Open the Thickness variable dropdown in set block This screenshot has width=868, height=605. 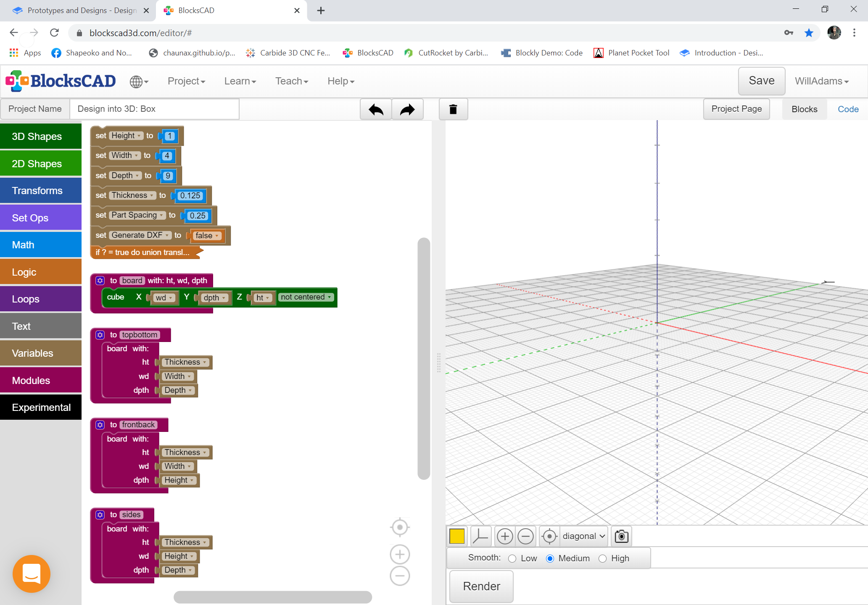coord(132,195)
